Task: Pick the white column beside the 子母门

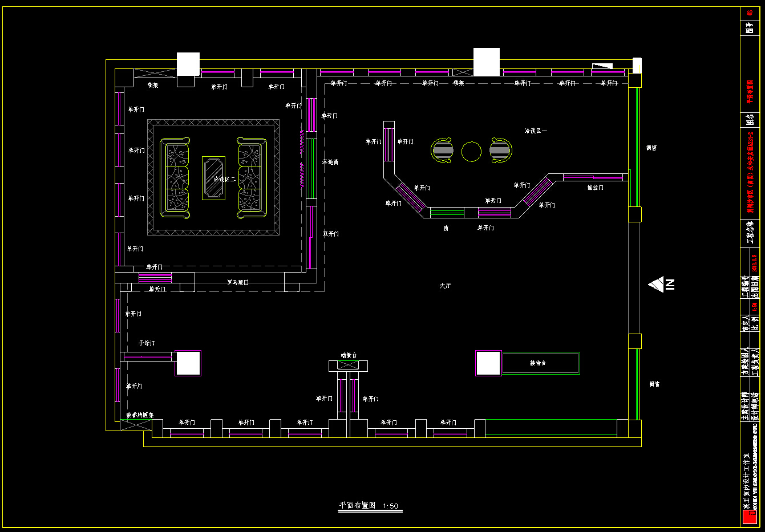Action: click(188, 363)
